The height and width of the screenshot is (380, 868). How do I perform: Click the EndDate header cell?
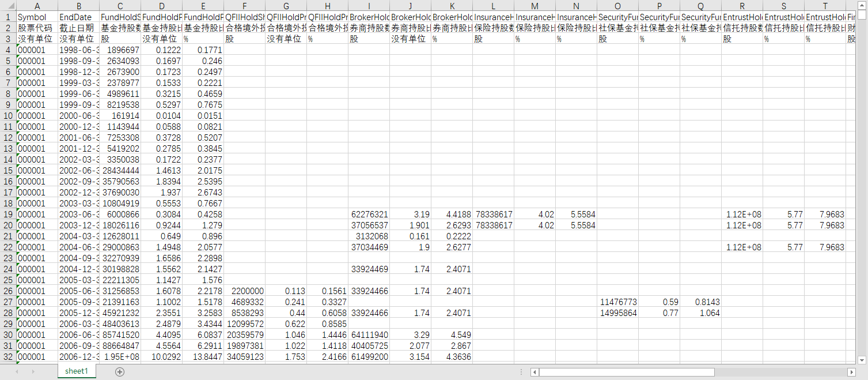point(79,17)
